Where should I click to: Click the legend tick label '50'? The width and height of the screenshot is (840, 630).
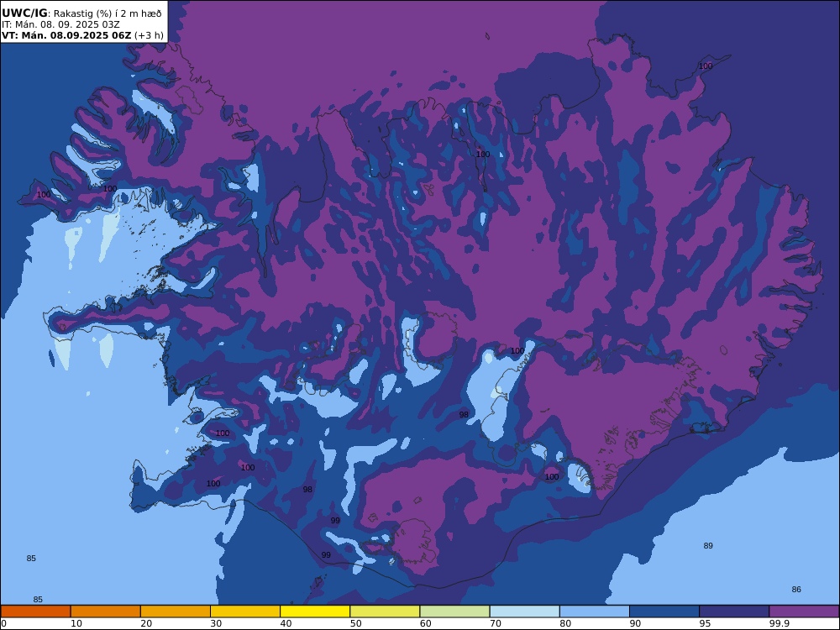pos(355,623)
